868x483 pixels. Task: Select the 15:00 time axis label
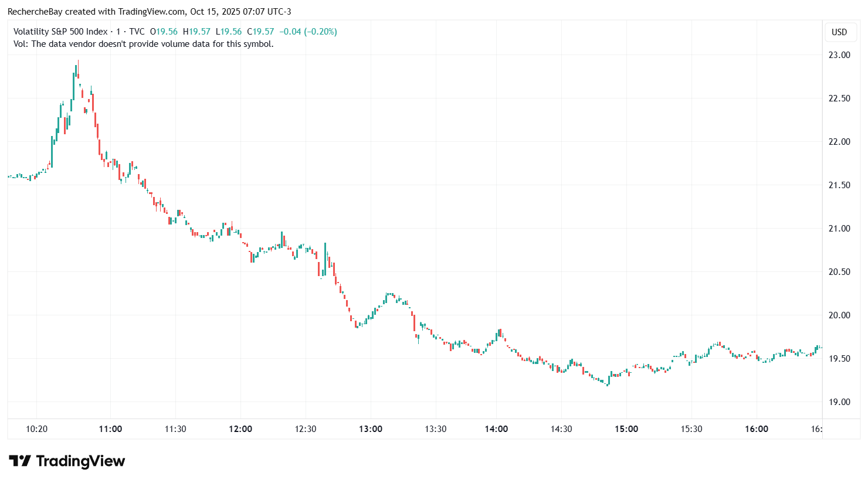coord(626,429)
